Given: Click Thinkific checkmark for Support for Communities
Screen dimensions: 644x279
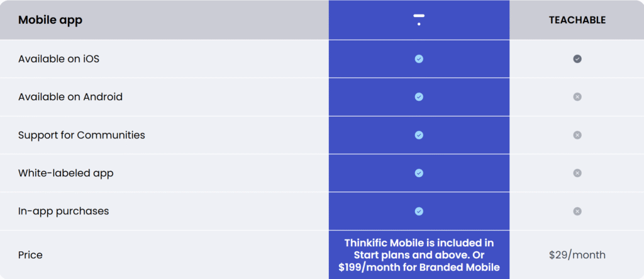Looking at the screenshot, I should tap(419, 135).
